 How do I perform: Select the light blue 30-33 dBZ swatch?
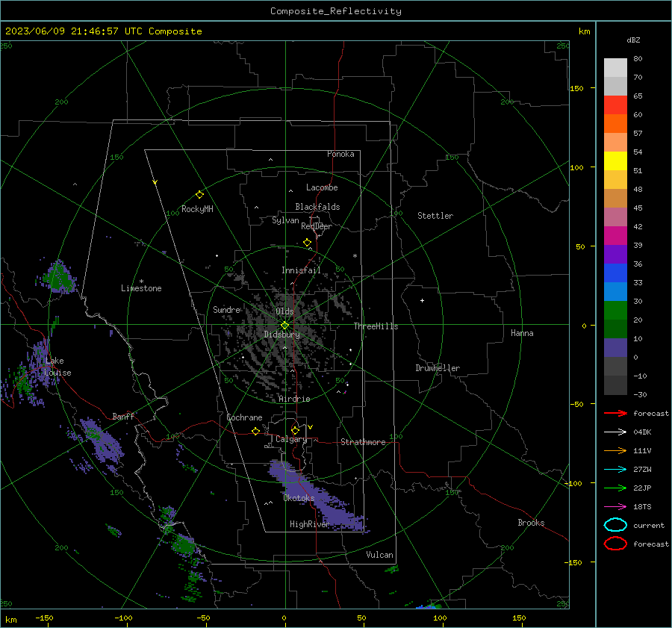615,291
